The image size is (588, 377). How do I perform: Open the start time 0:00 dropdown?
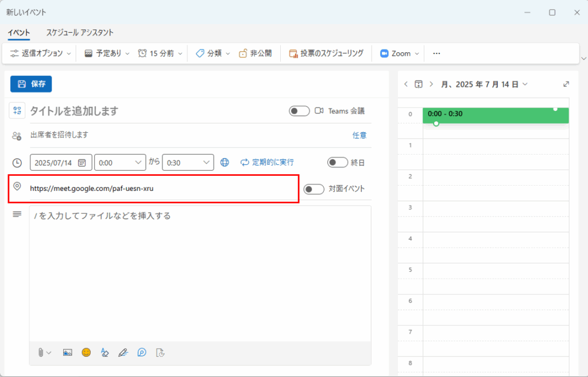(x=119, y=163)
